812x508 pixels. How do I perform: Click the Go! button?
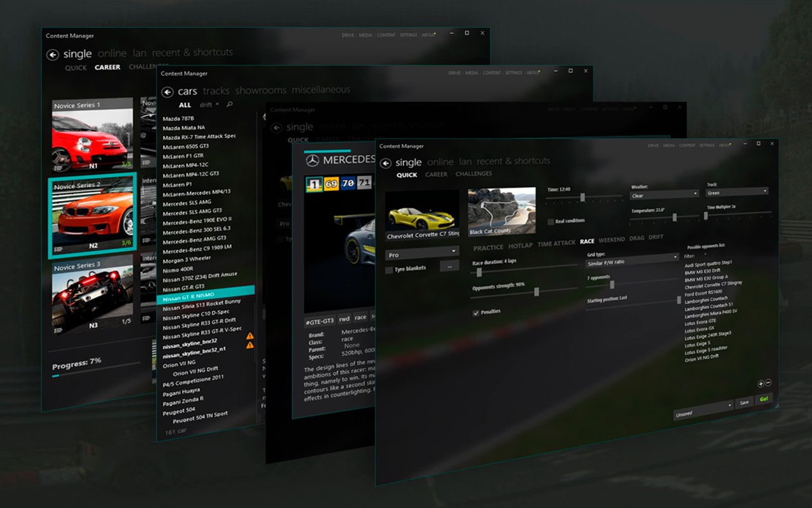(764, 399)
